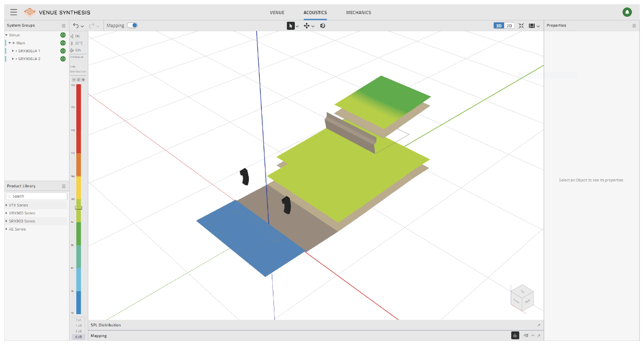
Task: Redo the last action
Action: 92,25
